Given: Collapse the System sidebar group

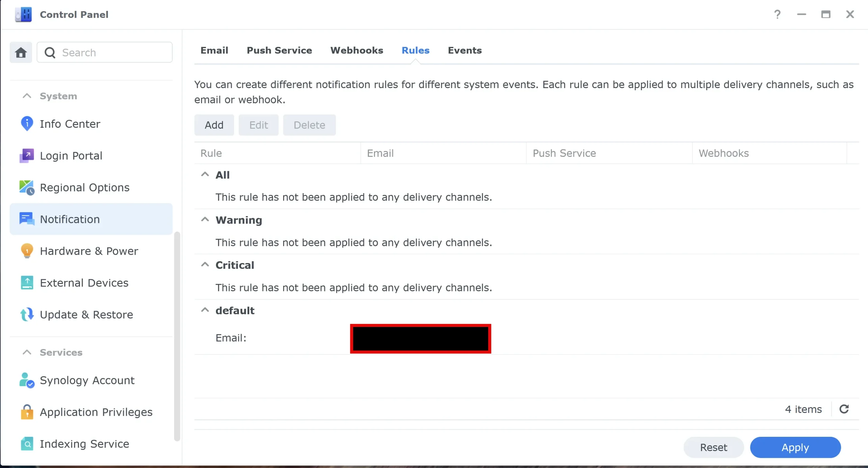Looking at the screenshot, I should [x=27, y=96].
